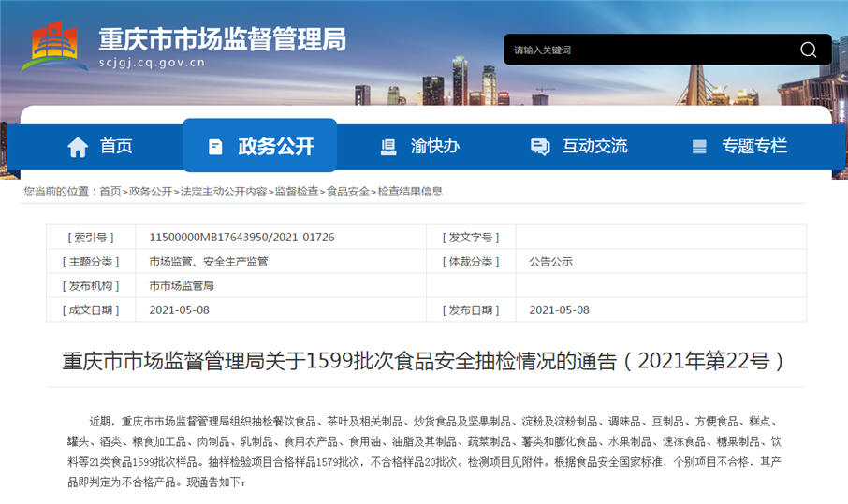The width and height of the screenshot is (848, 504).
Task: Open the 监督检查 breadcrumb link
Action: pyautogui.click(x=297, y=192)
